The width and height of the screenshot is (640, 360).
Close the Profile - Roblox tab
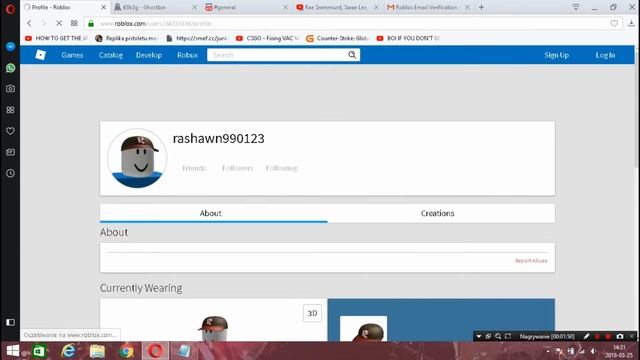pos(104,7)
